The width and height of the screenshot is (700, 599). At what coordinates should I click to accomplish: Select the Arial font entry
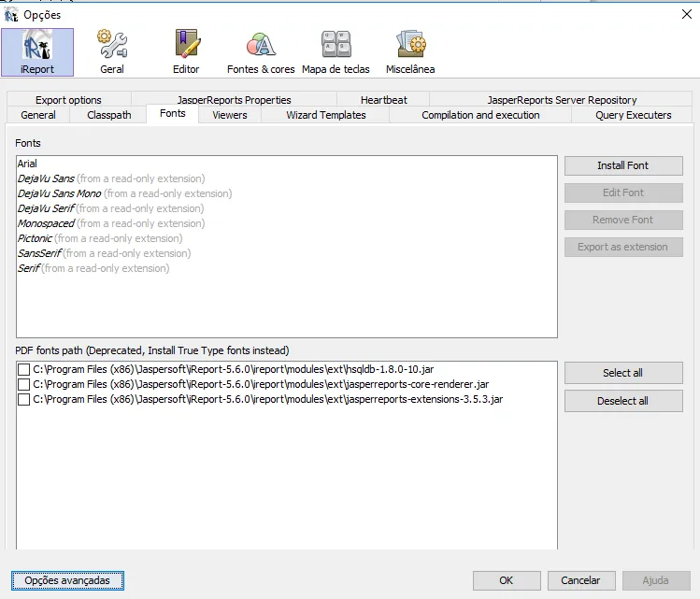[x=287, y=164]
